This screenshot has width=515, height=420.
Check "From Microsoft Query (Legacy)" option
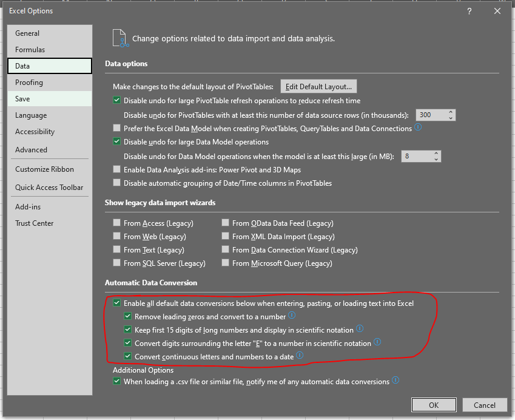[225, 263]
